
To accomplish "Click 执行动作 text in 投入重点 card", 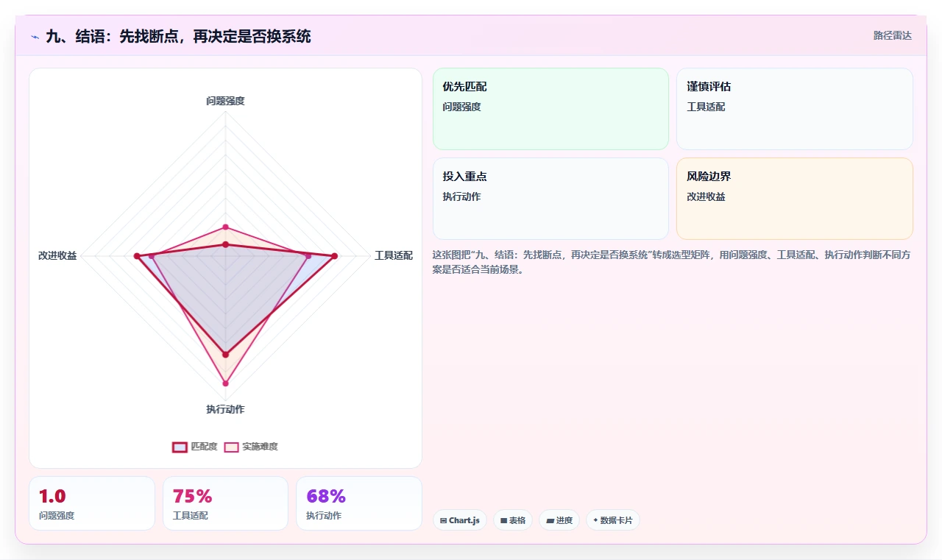I will pos(461,196).
